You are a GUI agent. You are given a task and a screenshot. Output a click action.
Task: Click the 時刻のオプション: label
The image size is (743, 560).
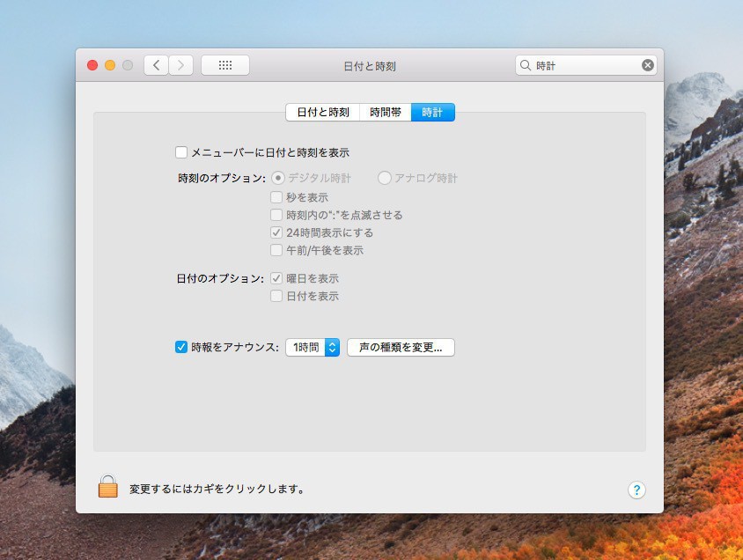click(x=222, y=178)
